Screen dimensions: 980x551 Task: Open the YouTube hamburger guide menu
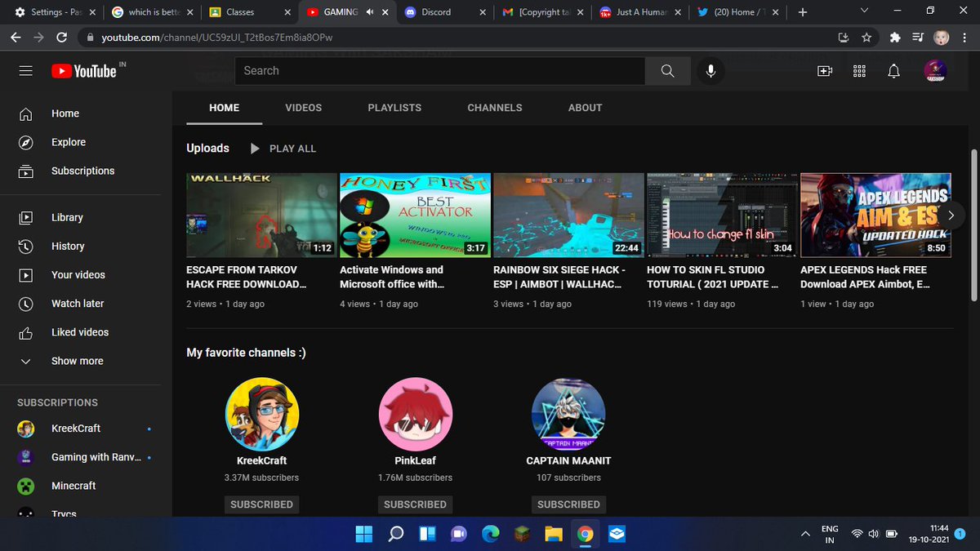[26, 71]
